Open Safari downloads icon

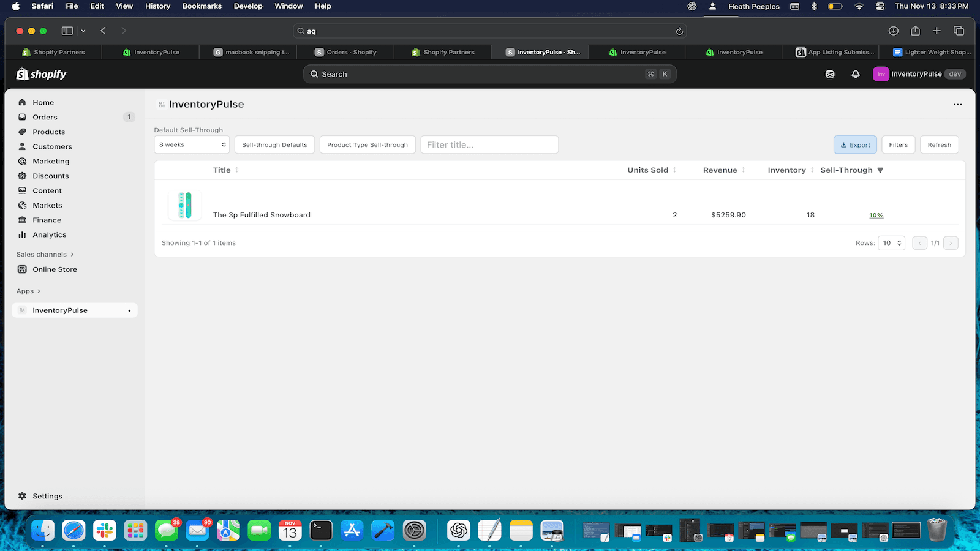(894, 31)
